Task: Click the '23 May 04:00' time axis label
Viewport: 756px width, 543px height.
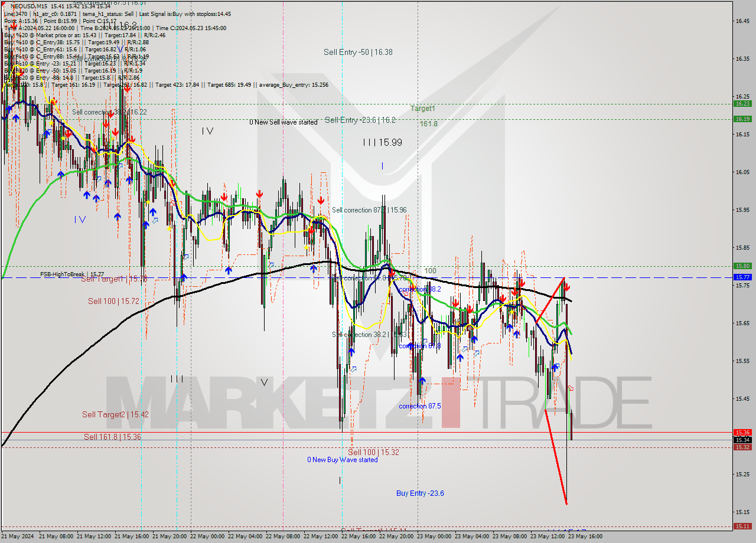Action: 473,537
